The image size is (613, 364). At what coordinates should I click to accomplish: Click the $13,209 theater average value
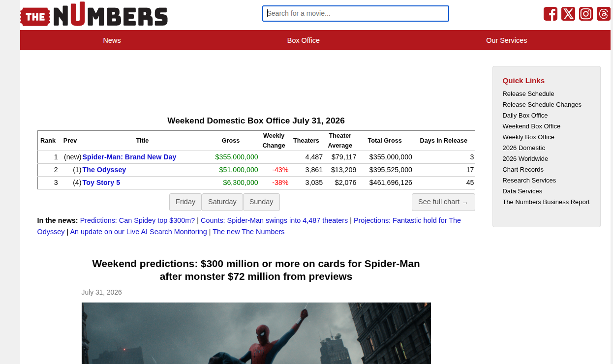(x=344, y=170)
